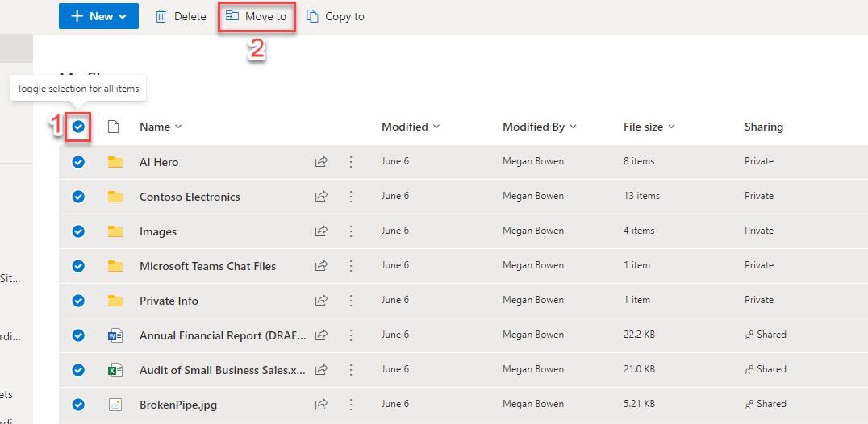The width and height of the screenshot is (868, 424).
Task: Click the Shared status for BrokenPipe.jpg
Action: tap(766, 404)
